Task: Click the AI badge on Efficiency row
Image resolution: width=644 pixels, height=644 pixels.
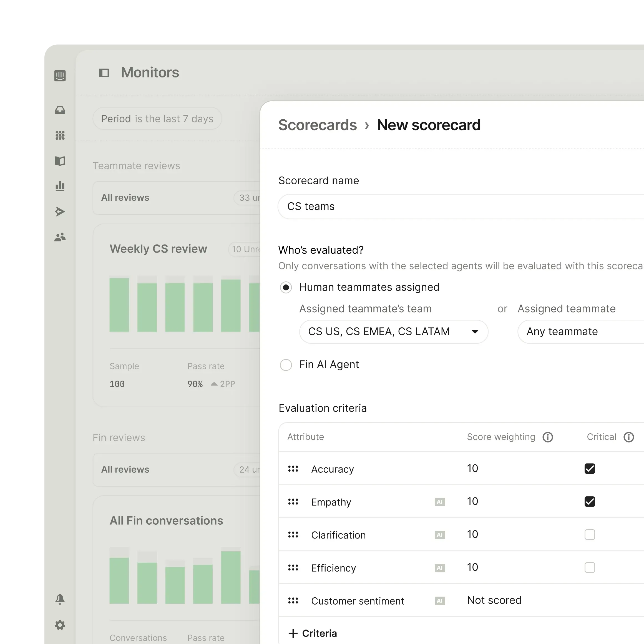Action: click(440, 568)
